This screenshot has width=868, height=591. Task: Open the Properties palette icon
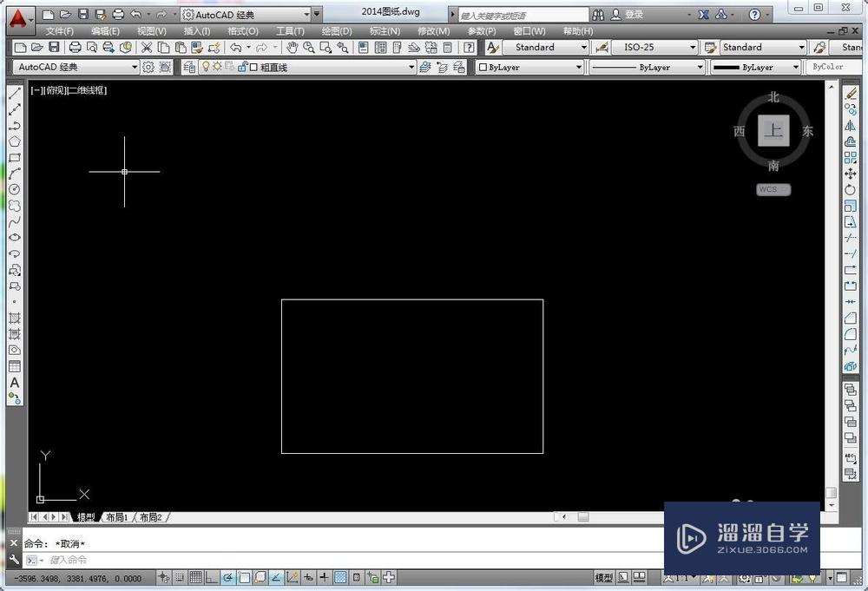tap(363, 48)
